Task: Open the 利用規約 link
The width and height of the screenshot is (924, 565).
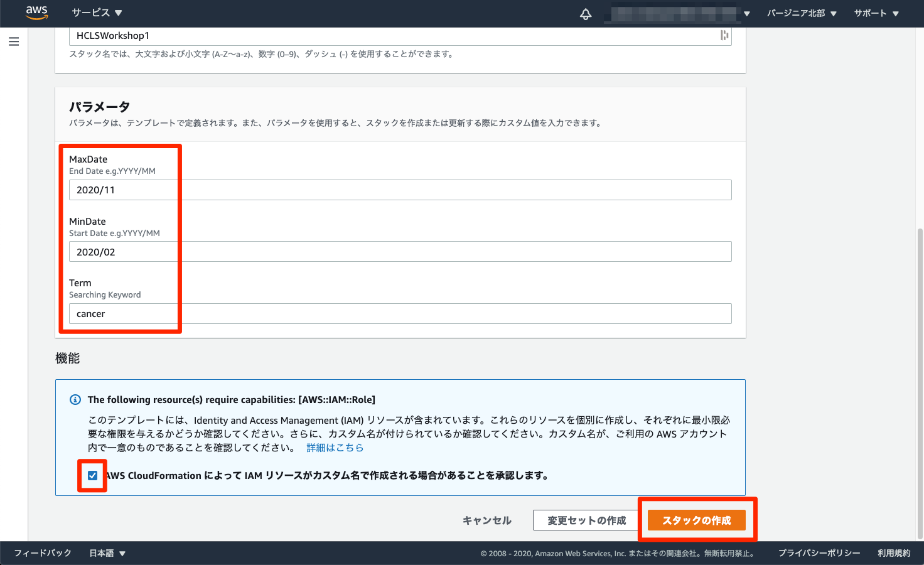Action: pos(894,553)
